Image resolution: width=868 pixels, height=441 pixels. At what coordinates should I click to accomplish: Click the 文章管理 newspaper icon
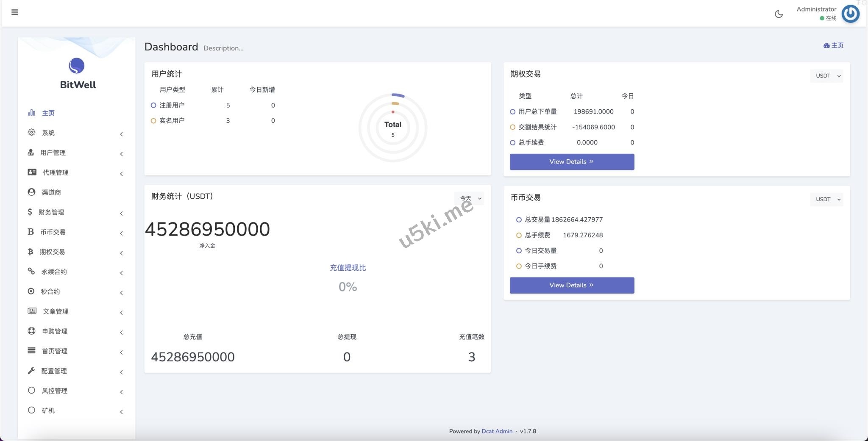pos(32,311)
